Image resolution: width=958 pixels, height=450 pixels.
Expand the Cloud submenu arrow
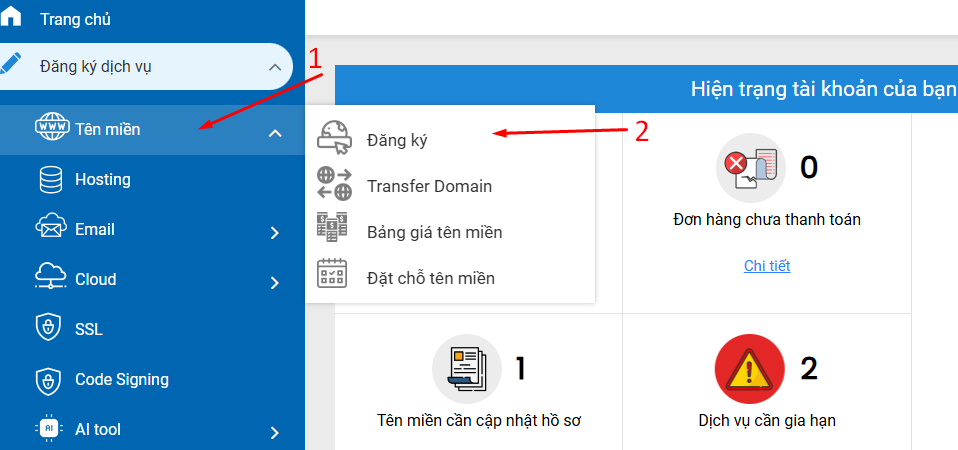click(275, 283)
